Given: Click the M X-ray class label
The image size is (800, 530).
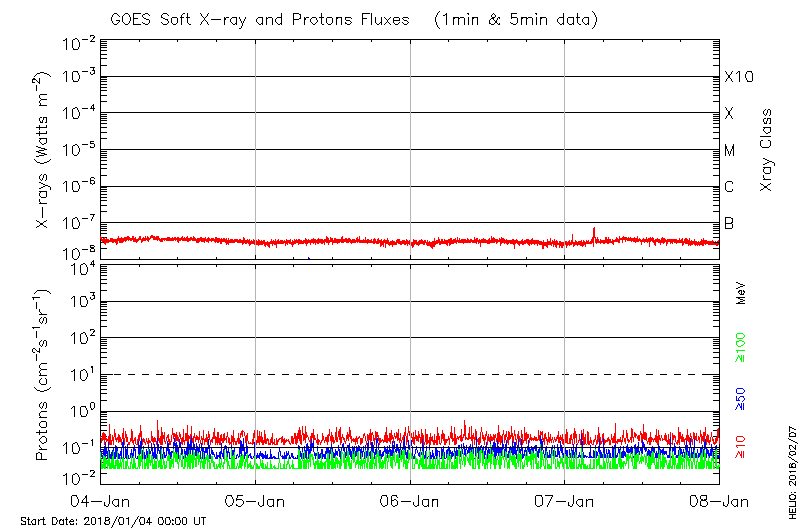Looking at the screenshot, I should click(x=730, y=150).
